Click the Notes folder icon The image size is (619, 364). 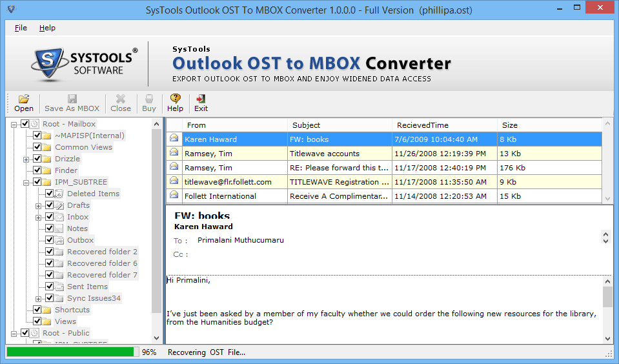pyautogui.click(x=59, y=228)
